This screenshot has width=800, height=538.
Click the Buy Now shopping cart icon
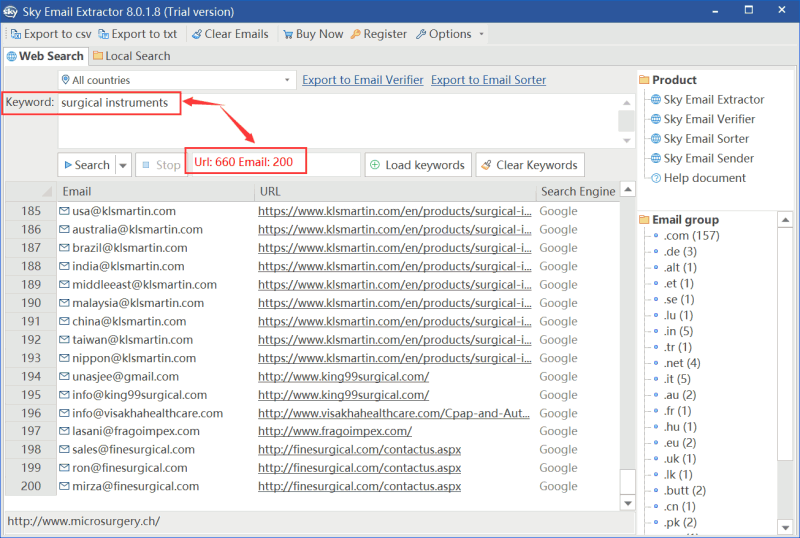point(288,34)
